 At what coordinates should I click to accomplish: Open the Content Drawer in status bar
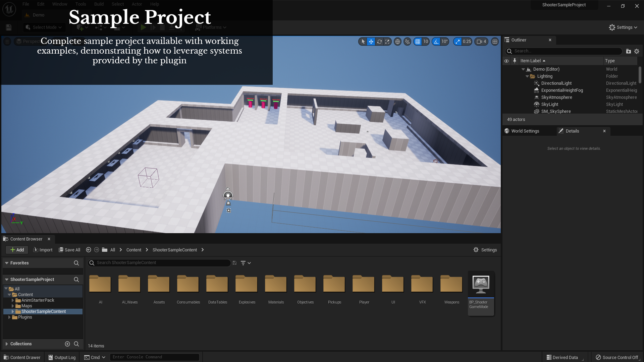[x=22, y=357]
